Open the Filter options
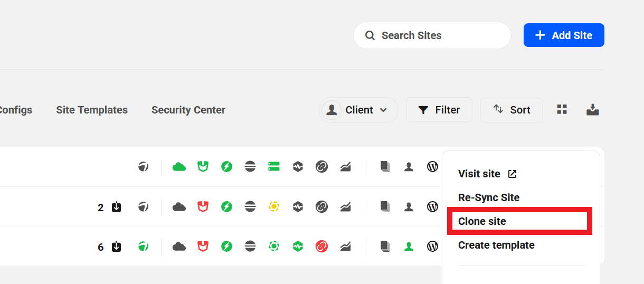 (439, 110)
